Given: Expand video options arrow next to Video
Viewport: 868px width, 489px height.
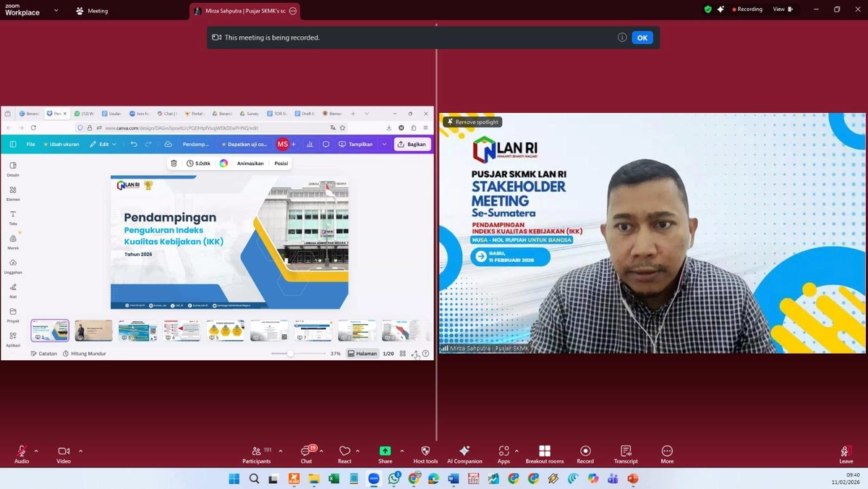Looking at the screenshot, I should coord(80,451).
